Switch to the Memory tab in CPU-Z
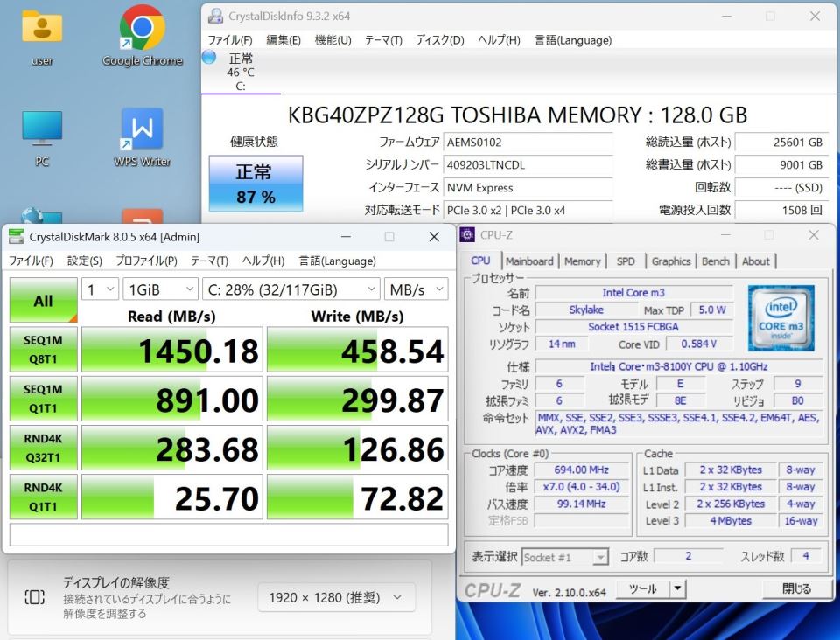This screenshot has width=840, height=640. point(583,261)
